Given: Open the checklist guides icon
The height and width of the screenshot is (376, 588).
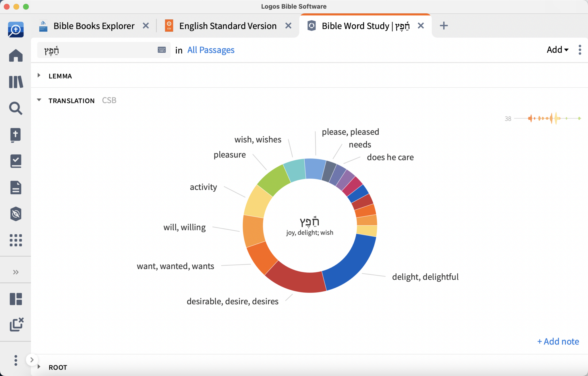Looking at the screenshot, I should 16,161.
